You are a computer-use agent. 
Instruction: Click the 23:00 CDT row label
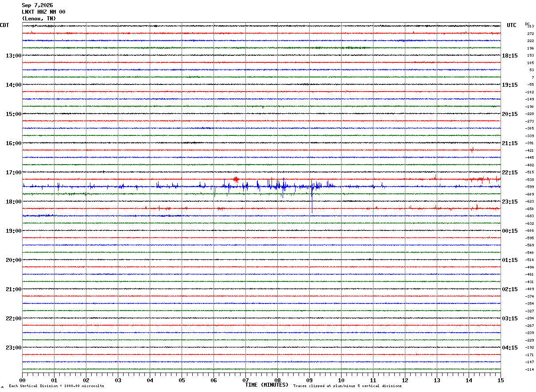pos(14,348)
